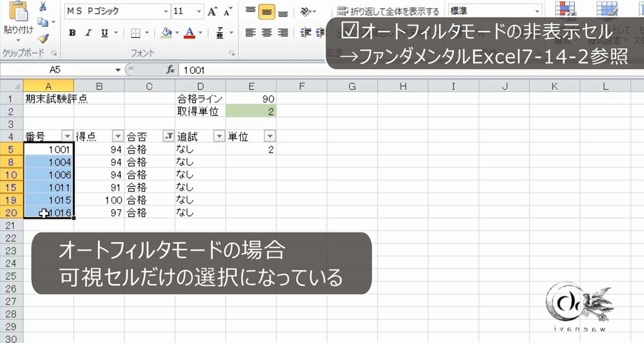Click cell labeled 合格ライン
The height and width of the screenshot is (343, 644).
click(201, 99)
